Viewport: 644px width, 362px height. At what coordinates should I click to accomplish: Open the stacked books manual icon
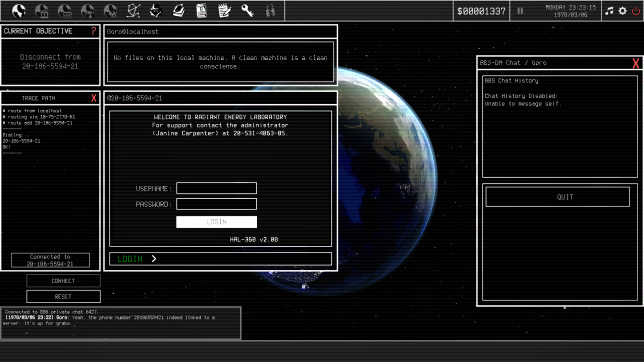179,11
